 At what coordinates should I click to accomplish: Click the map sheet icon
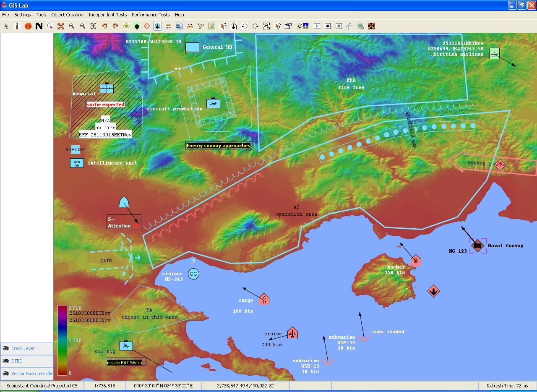[212, 26]
